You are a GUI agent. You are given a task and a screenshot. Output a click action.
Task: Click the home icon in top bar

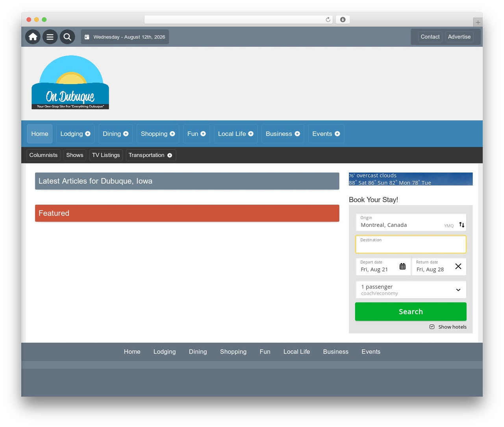pyautogui.click(x=33, y=37)
